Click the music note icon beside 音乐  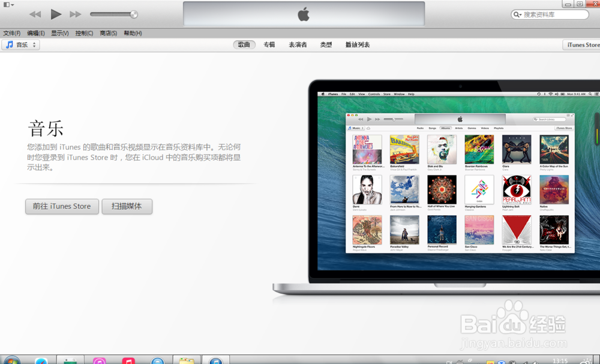(x=10, y=45)
